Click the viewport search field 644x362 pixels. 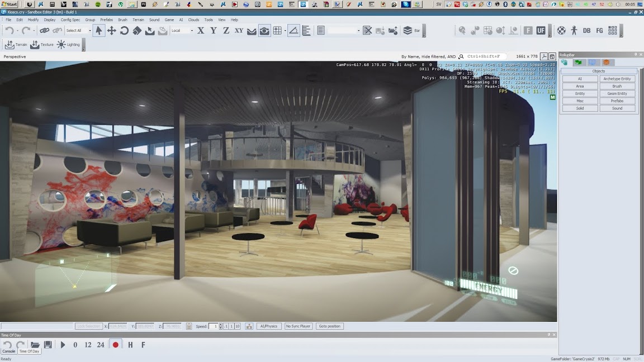tap(485, 56)
